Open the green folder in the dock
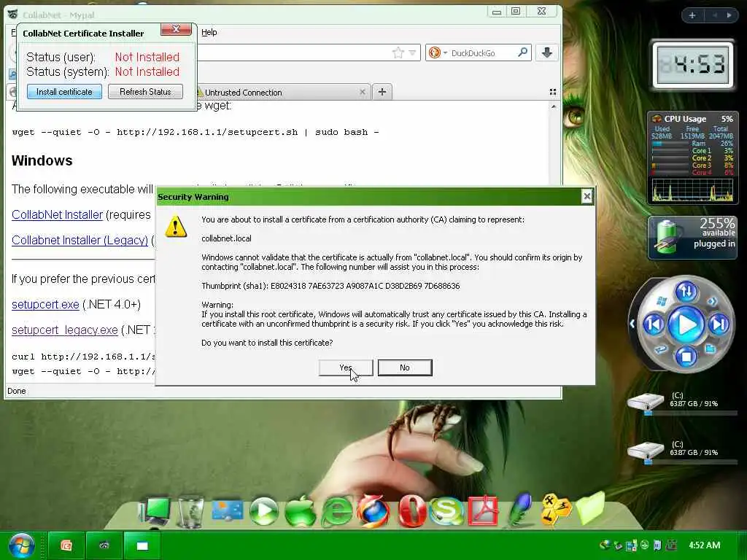Screen dimensions: 747x560 point(591,510)
